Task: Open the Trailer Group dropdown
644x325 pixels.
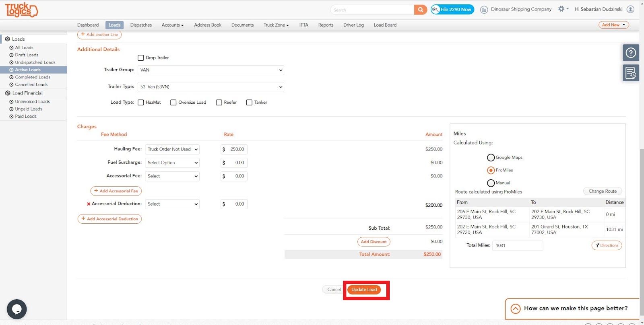Action: pos(211,70)
